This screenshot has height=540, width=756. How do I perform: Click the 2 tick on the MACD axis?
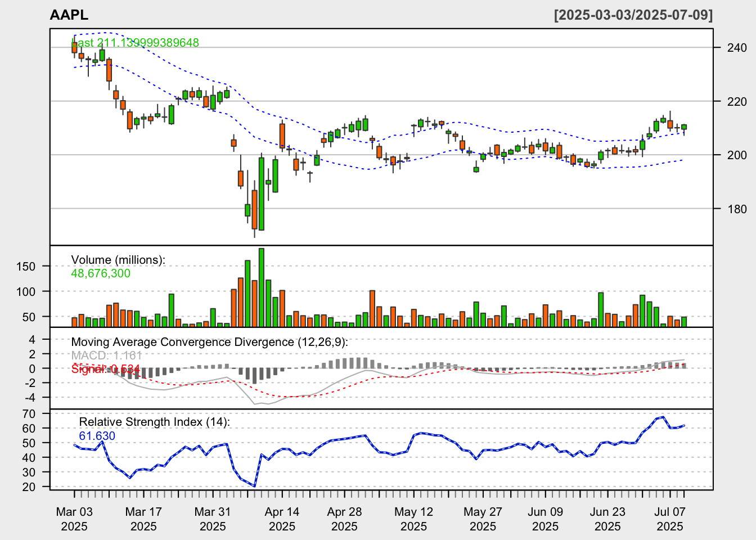tap(32, 354)
